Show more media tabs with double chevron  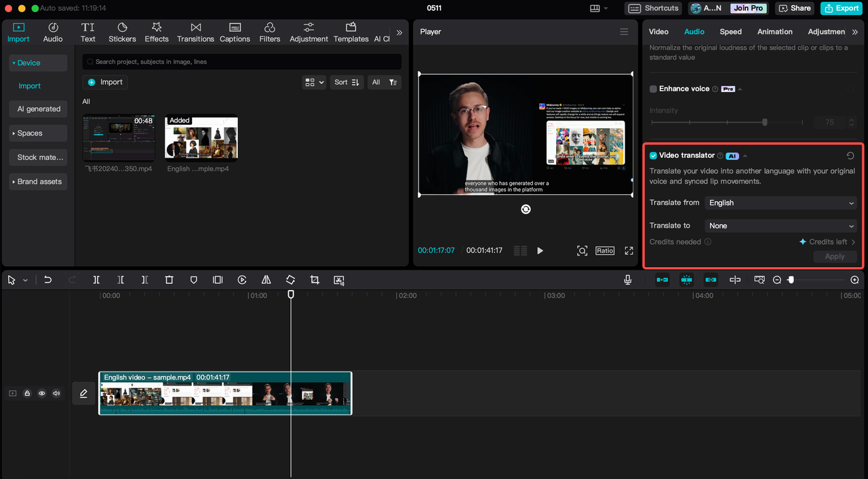(399, 33)
